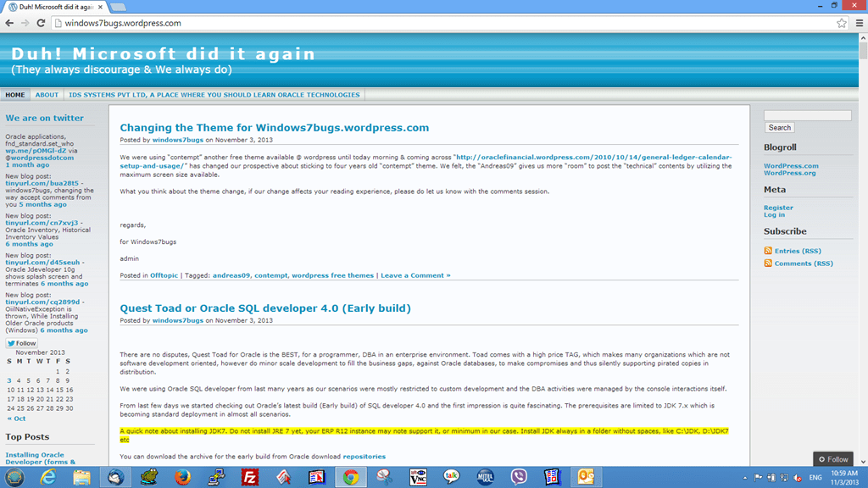
Task: Open the PuTTY icon in taskbar
Action: (216, 477)
